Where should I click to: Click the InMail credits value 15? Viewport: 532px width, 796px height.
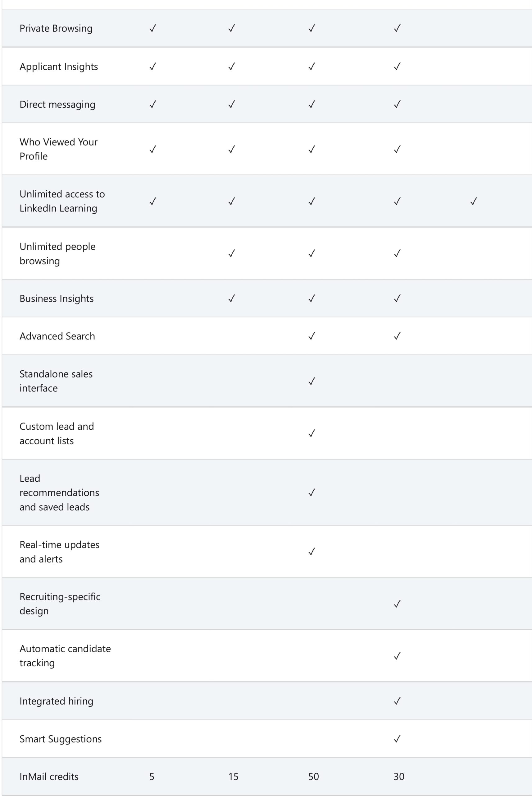click(x=234, y=776)
